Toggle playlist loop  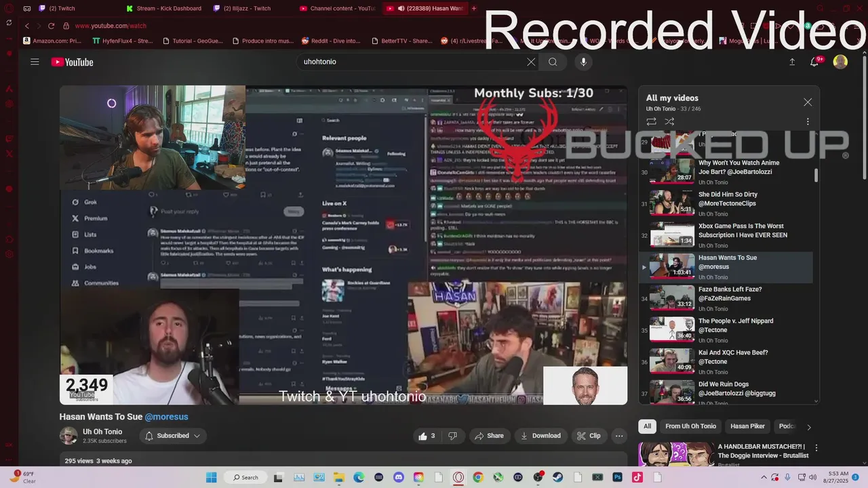click(x=651, y=121)
